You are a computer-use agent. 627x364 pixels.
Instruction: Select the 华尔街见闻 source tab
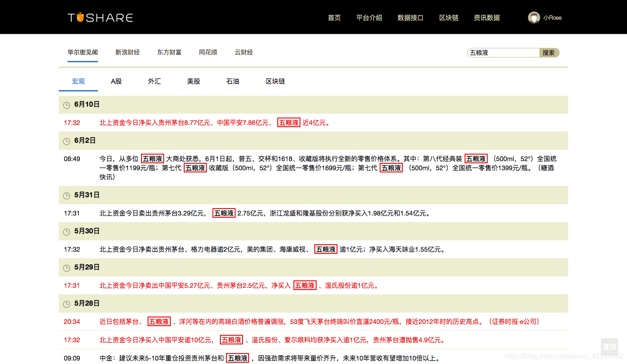[x=83, y=52]
